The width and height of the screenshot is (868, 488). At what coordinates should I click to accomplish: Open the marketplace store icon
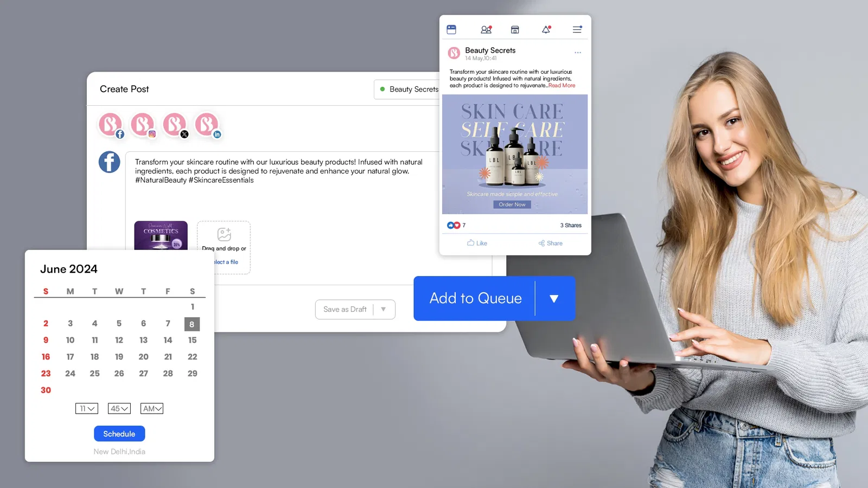pos(515,30)
